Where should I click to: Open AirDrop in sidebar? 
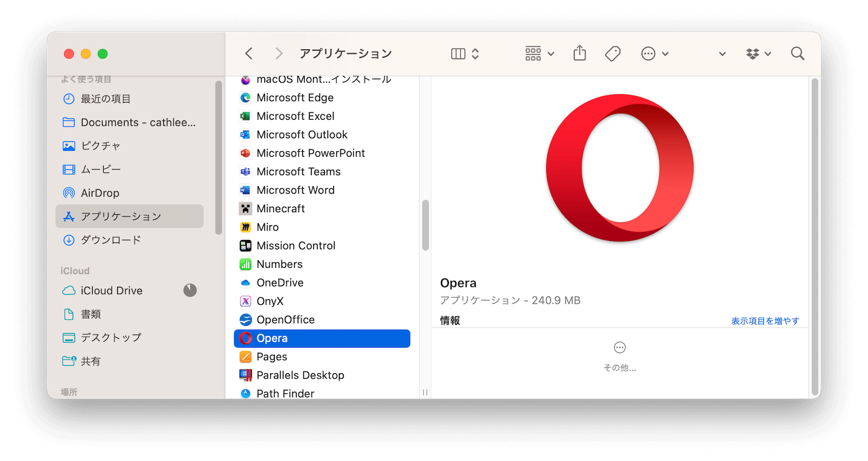(x=129, y=193)
